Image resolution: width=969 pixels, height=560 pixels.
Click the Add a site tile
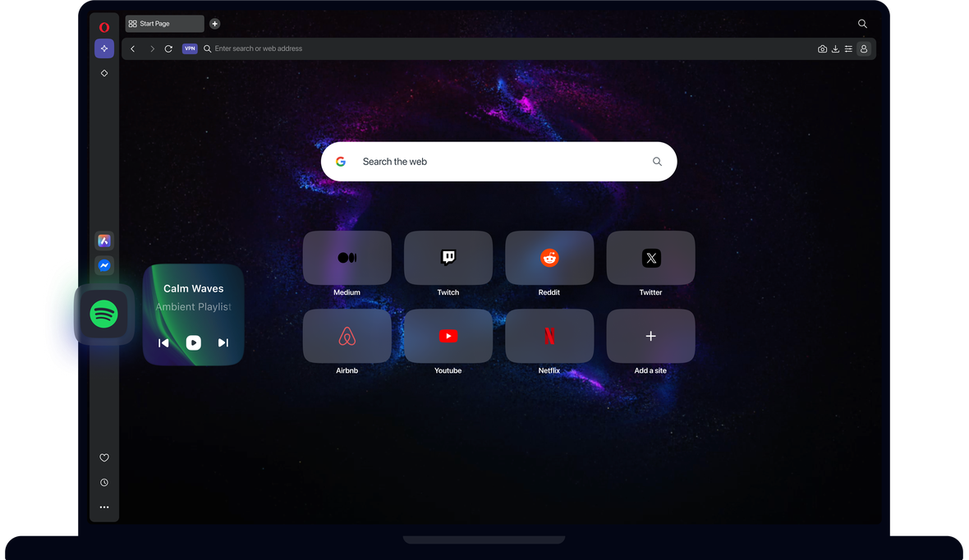(650, 336)
